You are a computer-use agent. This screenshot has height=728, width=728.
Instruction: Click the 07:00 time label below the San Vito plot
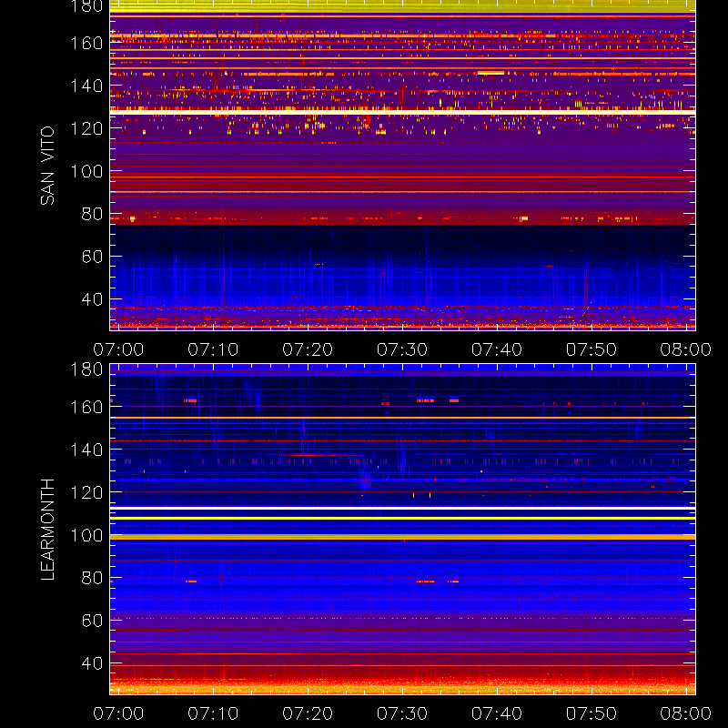click(x=118, y=349)
